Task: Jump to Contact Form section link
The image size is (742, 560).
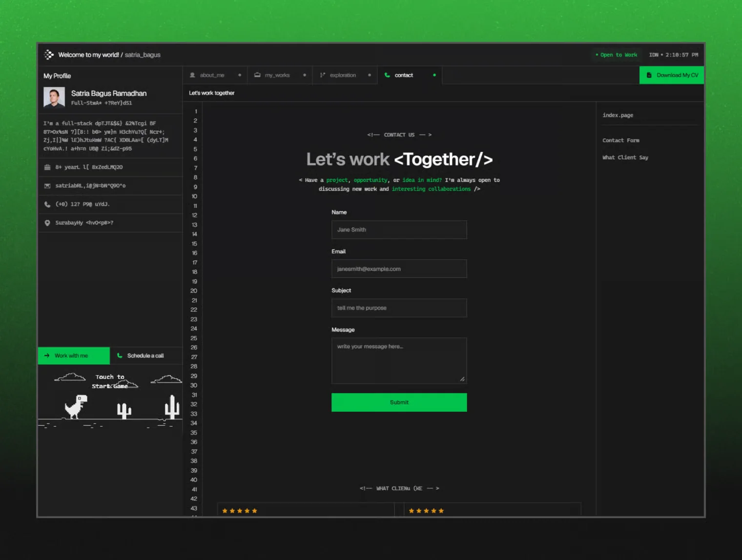Action: [x=620, y=140]
